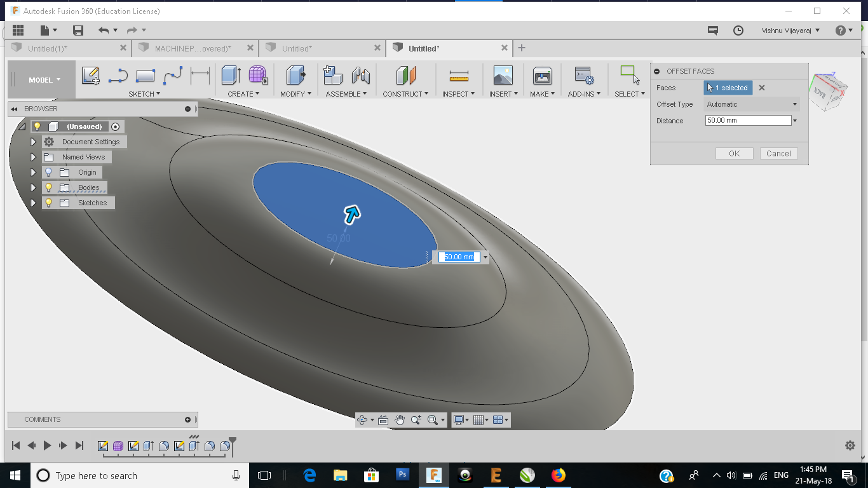Clear the Faces selection with the X

[x=762, y=88]
